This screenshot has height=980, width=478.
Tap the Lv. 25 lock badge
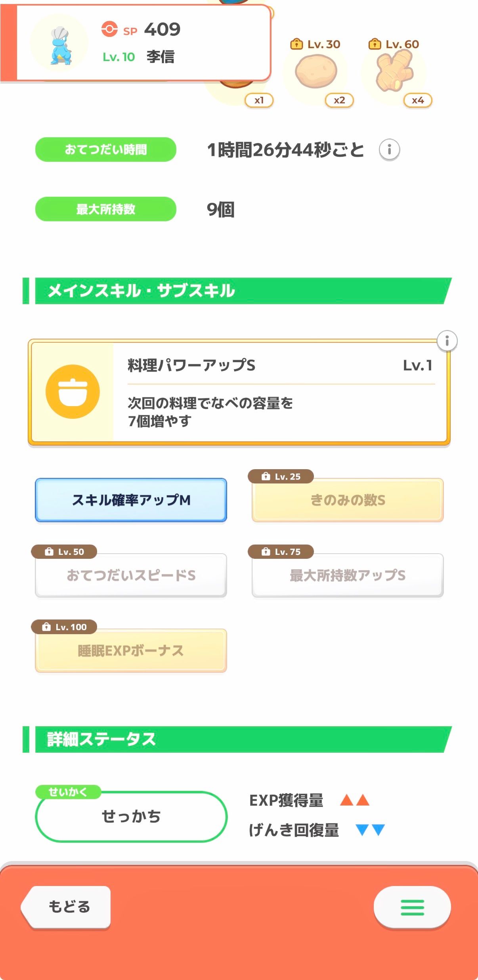pos(281,476)
